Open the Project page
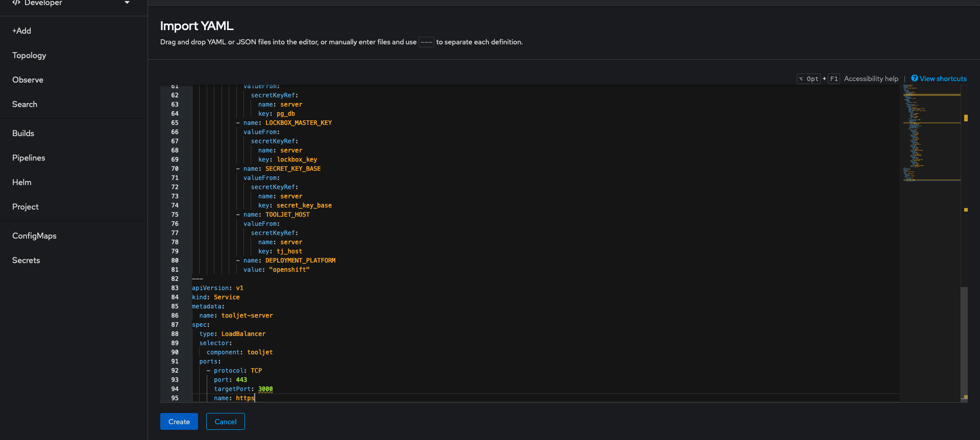Screen dimensions: 980x440 click(x=26, y=207)
